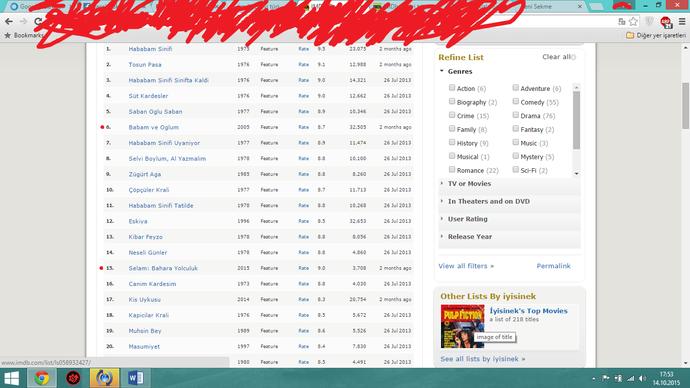690x388 pixels.
Task: Open the Permalink link
Action: pyautogui.click(x=553, y=266)
